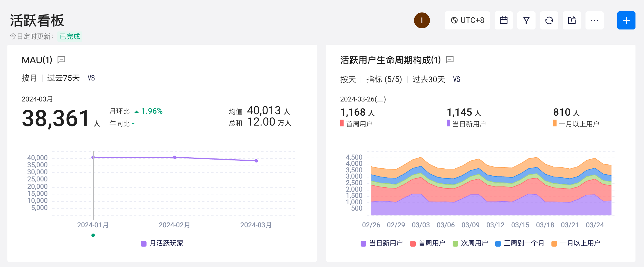
Task: Toggle the 当日新用户 legend series
Action: pos(382,243)
